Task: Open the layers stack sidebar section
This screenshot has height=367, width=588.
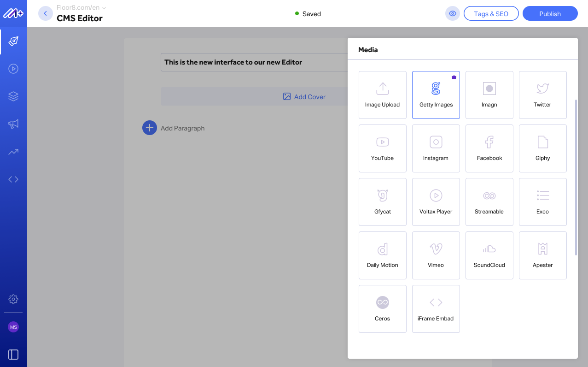Action: click(x=13, y=96)
